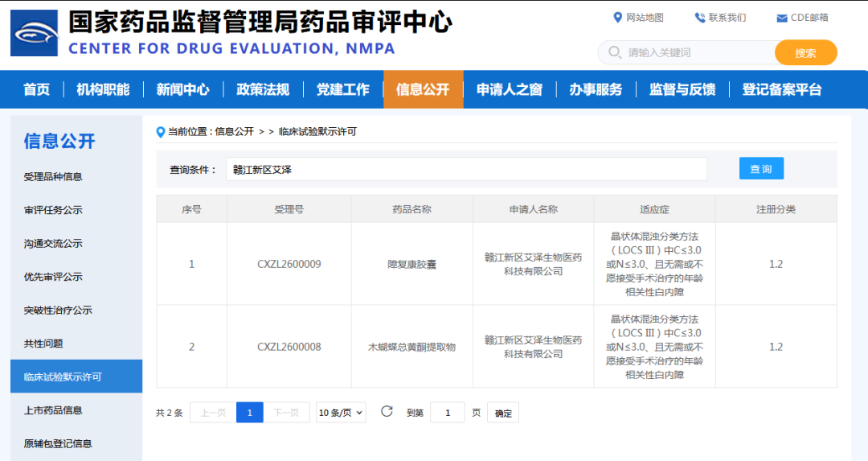Go to 政策法规 menu item
This screenshot has width=868, height=461.
(263, 89)
